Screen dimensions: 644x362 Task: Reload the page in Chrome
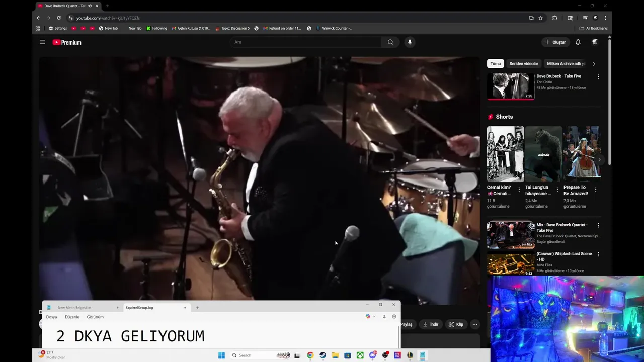tap(58, 18)
